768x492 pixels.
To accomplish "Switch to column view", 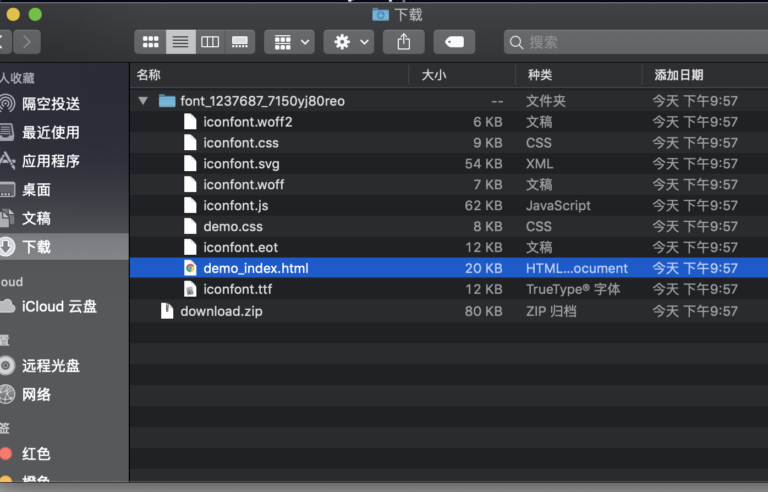I will pyautogui.click(x=210, y=42).
